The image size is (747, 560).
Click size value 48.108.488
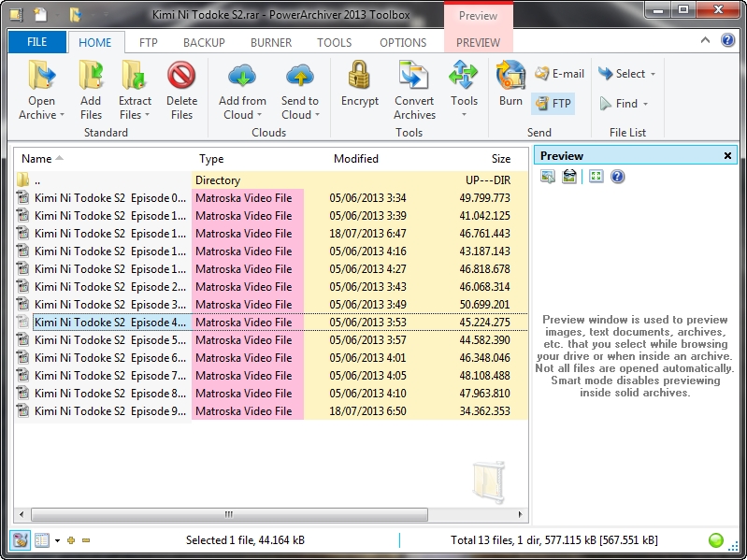[484, 376]
